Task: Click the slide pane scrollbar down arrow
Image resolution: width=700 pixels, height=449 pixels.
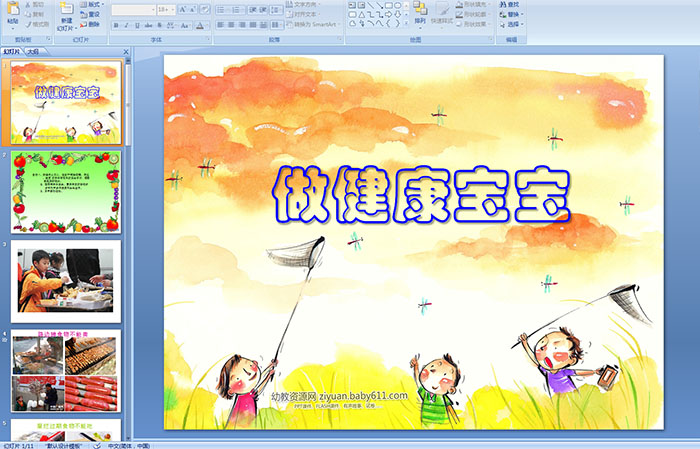Action: tap(129, 438)
